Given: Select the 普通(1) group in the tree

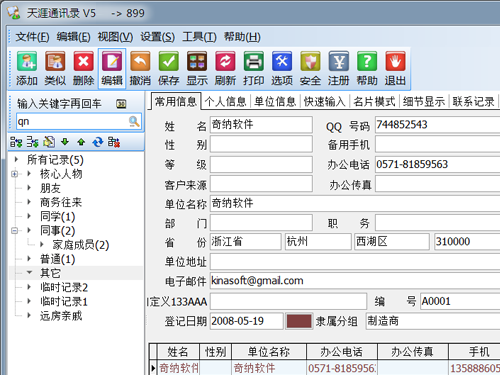Looking at the screenshot, I should pos(57,259).
